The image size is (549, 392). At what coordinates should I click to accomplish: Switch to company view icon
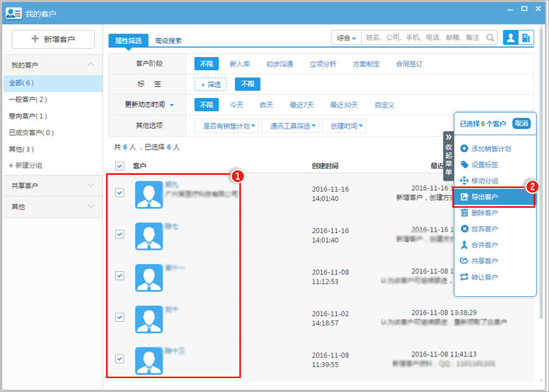click(526, 37)
